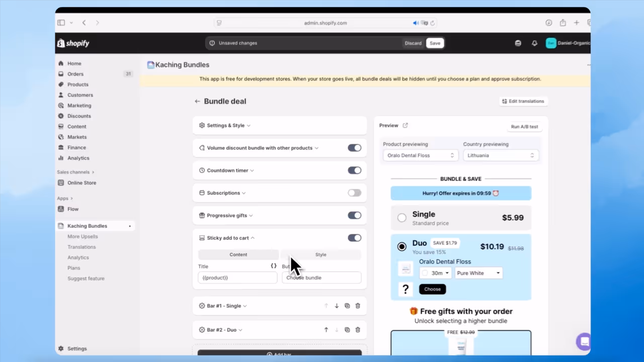
Task: Enable the Subscriptions toggle
Action: (x=354, y=193)
